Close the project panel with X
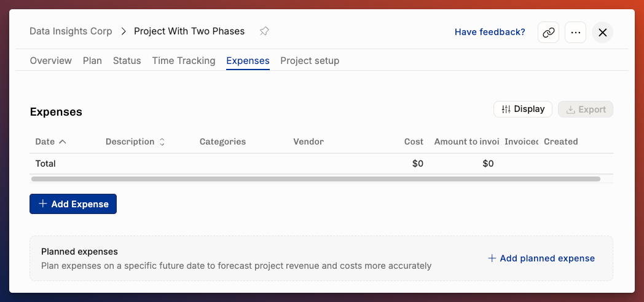Image resolution: width=644 pixels, height=302 pixels. [x=602, y=33]
